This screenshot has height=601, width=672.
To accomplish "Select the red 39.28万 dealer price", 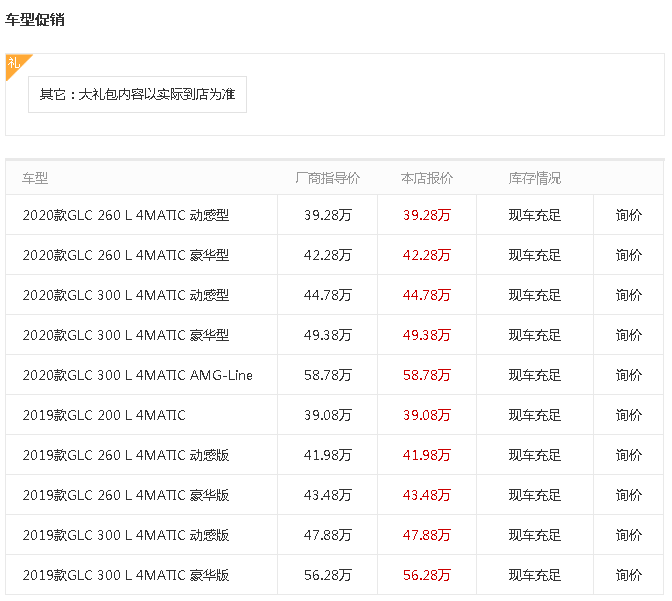I will click(x=427, y=215).
